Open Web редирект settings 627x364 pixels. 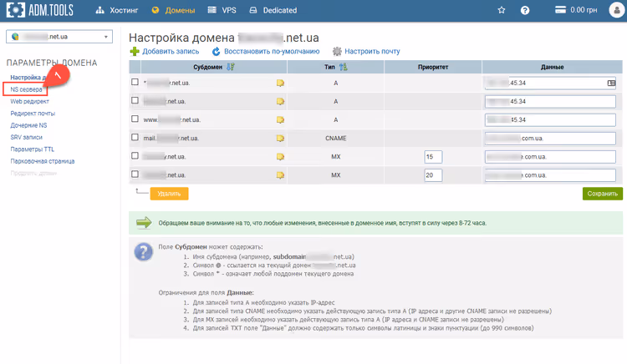29,101
